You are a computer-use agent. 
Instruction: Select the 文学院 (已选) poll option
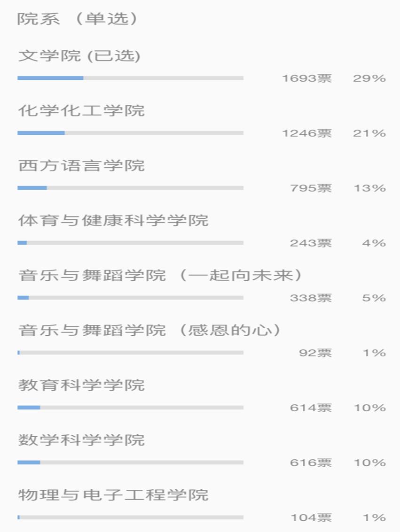pyautogui.click(x=79, y=56)
